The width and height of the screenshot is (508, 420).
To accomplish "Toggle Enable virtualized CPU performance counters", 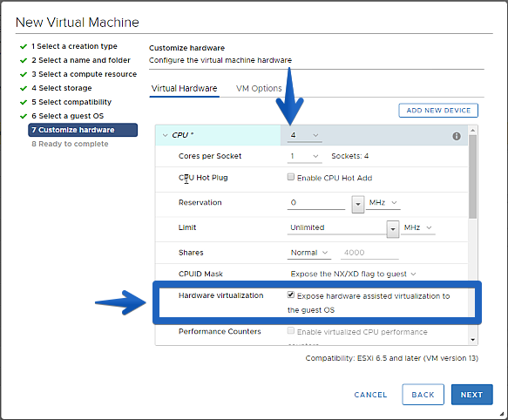I will (291, 330).
